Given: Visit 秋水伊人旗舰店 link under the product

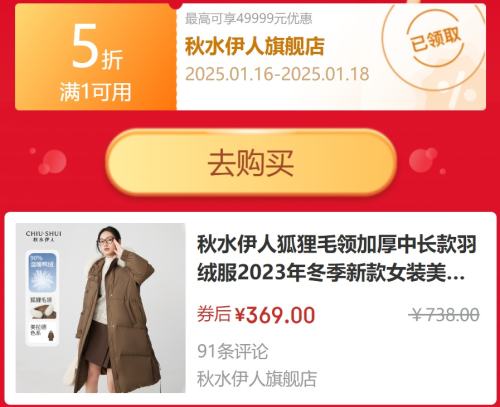Looking at the screenshot, I should click(257, 379).
